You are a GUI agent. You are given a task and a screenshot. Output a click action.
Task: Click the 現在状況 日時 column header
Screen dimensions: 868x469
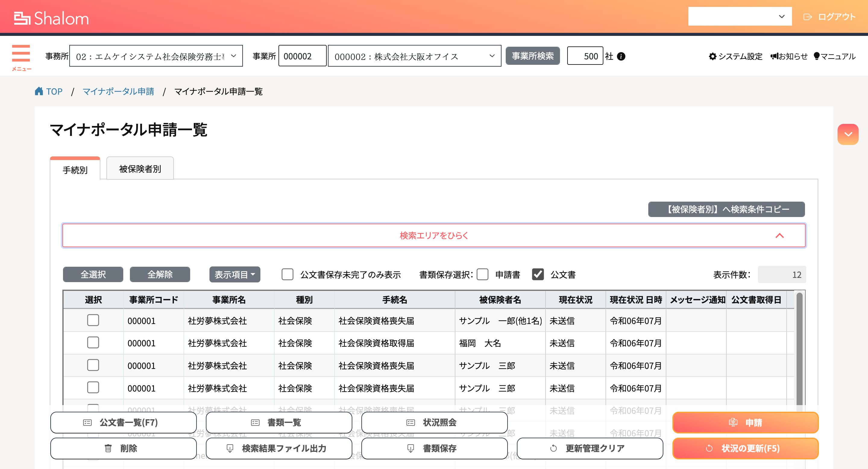(636, 300)
